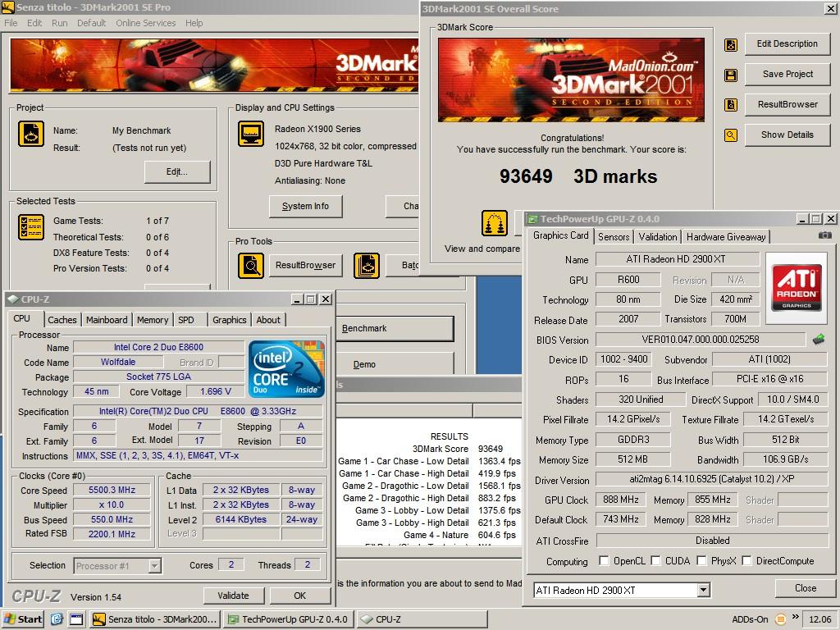Click the Show Details button
Viewport: 840px width, 630px height.
(x=787, y=135)
